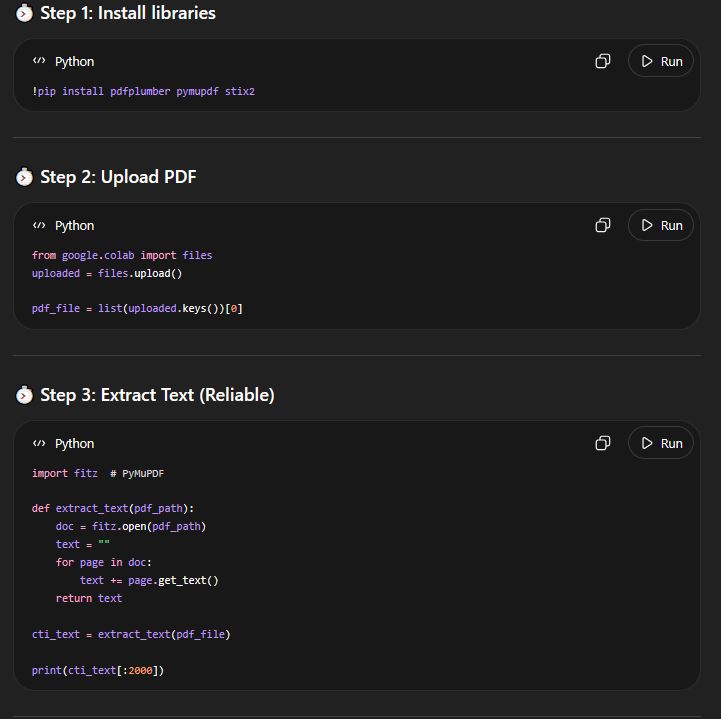Click Python label in Extract Text block
This screenshot has width=721, height=719.
[74, 444]
